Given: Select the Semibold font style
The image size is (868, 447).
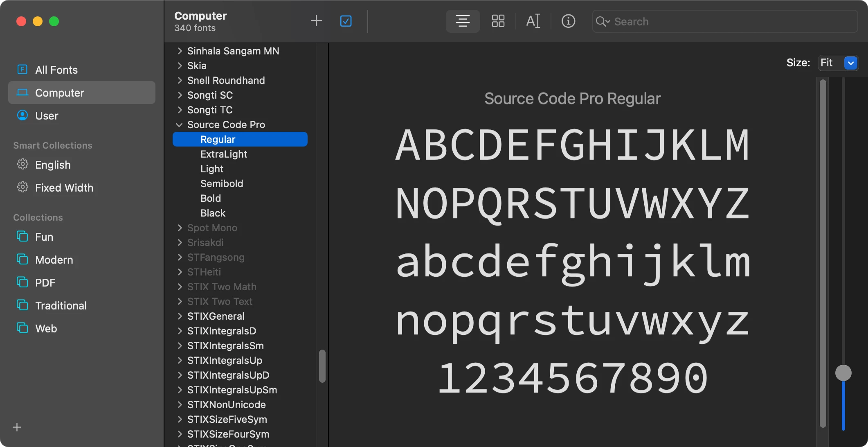Looking at the screenshot, I should pos(222,184).
